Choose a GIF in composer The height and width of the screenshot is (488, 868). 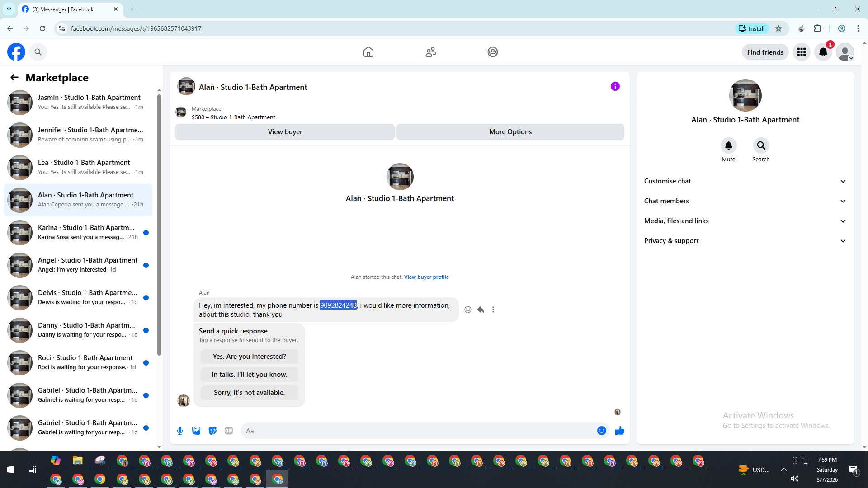tap(229, 431)
